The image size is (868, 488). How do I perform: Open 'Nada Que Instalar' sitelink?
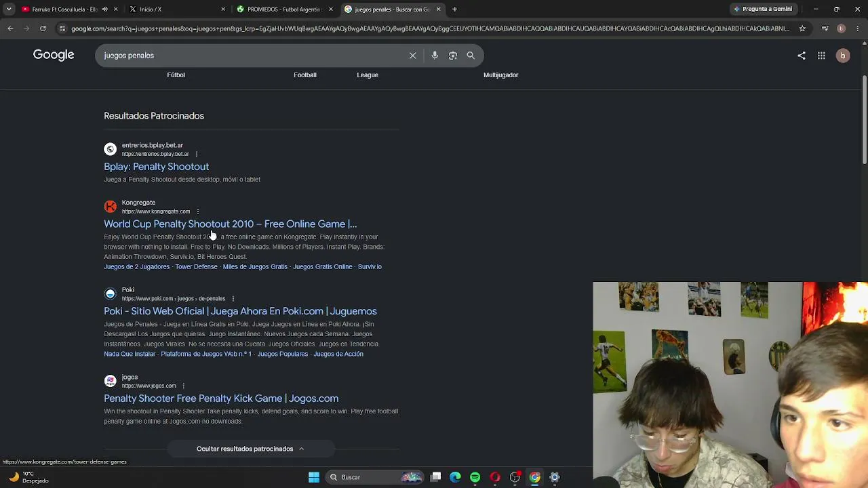130,354
